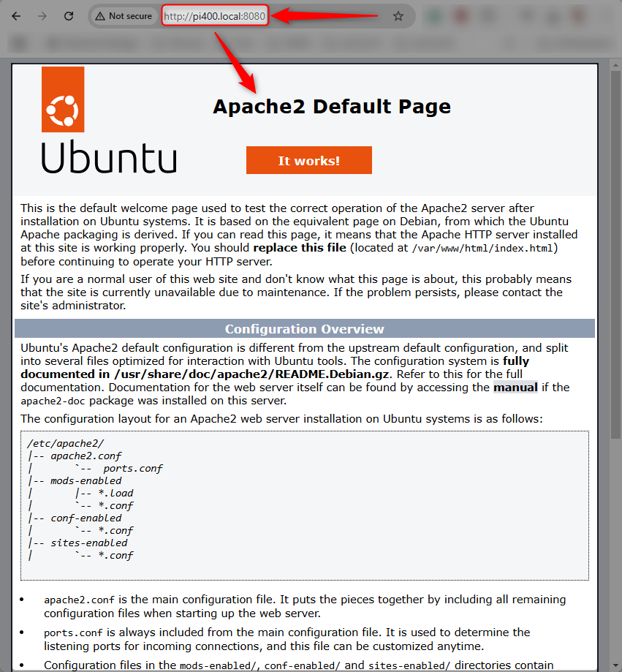Click apache2.conf in the first bullet
The height and width of the screenshot is (672, 622).
[79, 600]
